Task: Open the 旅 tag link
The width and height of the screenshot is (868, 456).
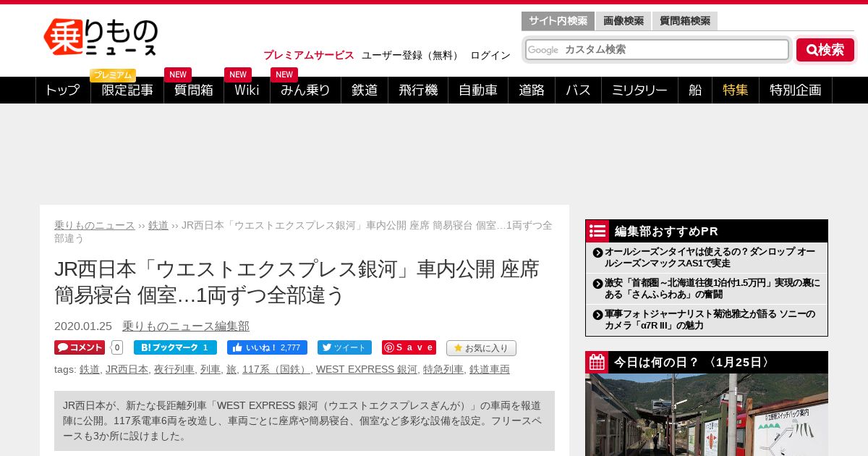Action: 231,369
